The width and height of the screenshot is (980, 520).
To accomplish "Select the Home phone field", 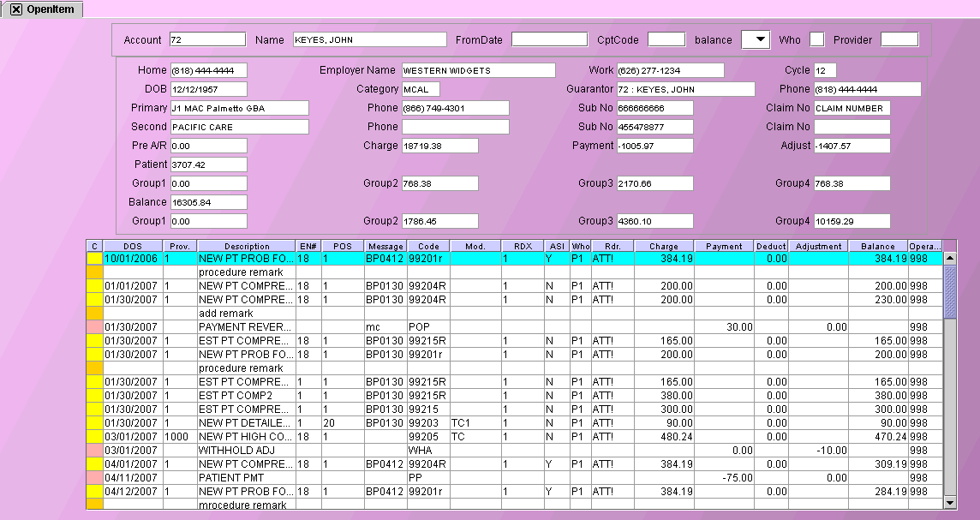I will (x=209, y=70).
